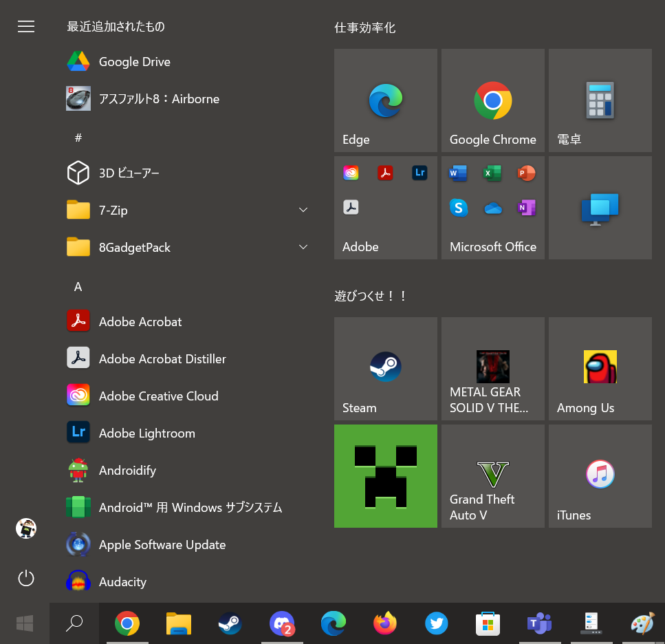Open Microsoft Teams from the taskbar
665x644 pixels.
[540, 623]
